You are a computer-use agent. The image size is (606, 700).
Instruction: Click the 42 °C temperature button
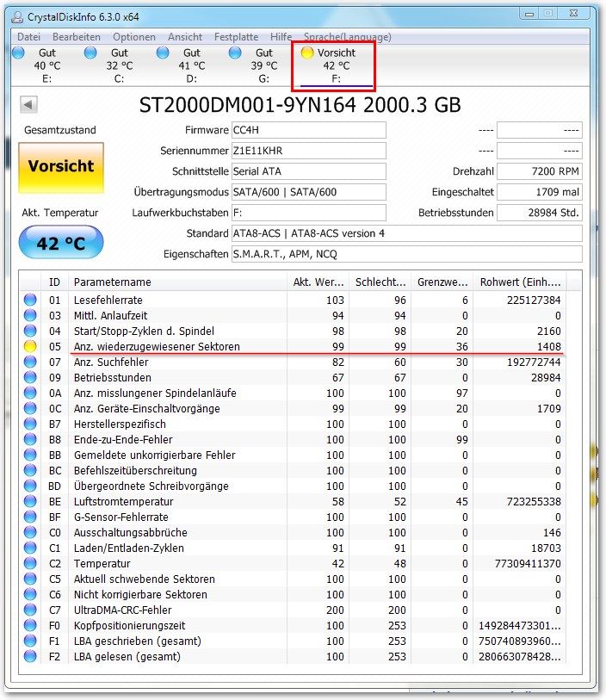click(x=61, y=243)
